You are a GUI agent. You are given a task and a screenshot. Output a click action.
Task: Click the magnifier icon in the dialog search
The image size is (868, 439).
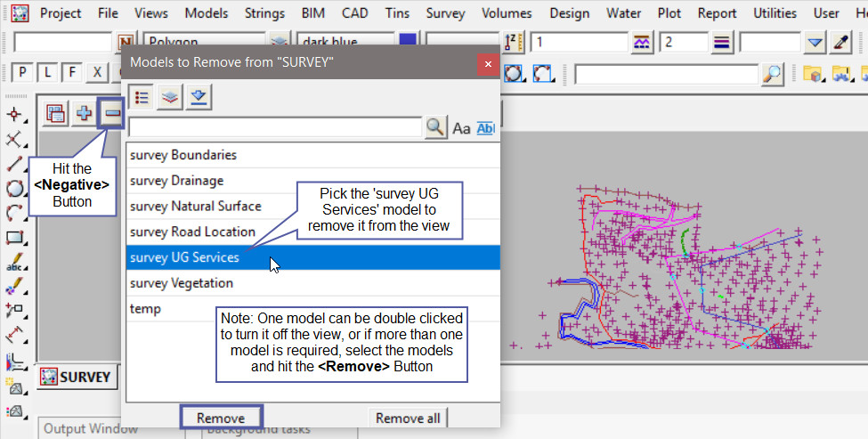point(434,127)
